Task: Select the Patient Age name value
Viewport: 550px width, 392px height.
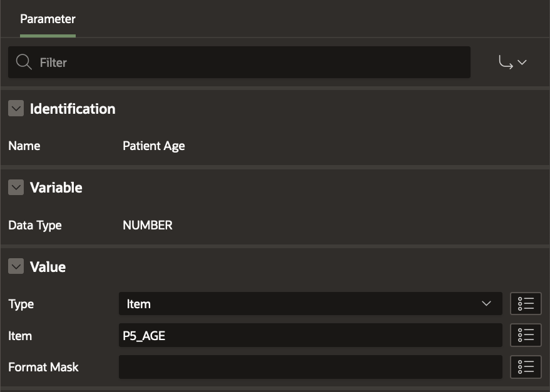Action: click(154, 146)
